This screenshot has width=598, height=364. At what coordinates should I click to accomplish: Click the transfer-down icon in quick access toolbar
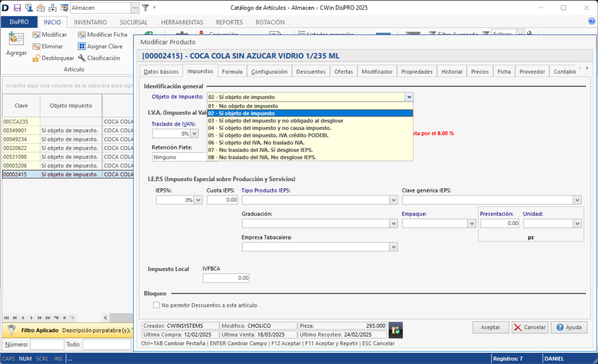pos(52,8)
